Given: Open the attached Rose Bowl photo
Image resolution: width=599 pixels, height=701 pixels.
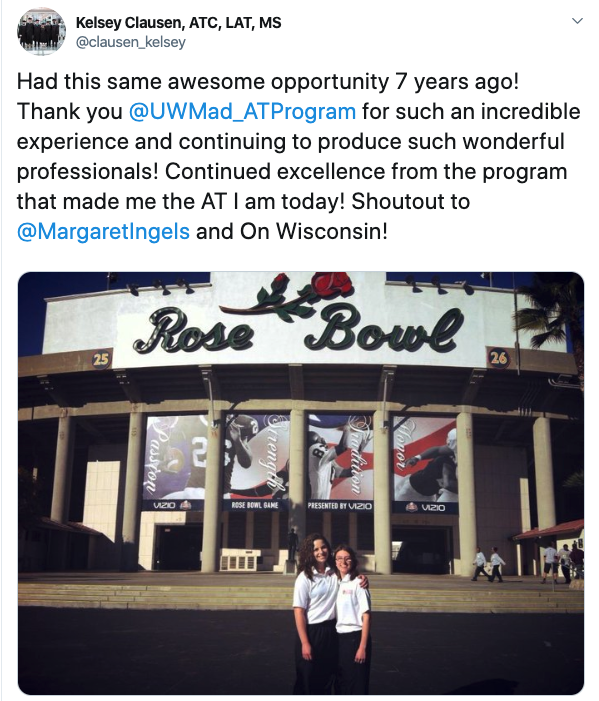Looking at the screenshot, I should [x=301, y=483].
